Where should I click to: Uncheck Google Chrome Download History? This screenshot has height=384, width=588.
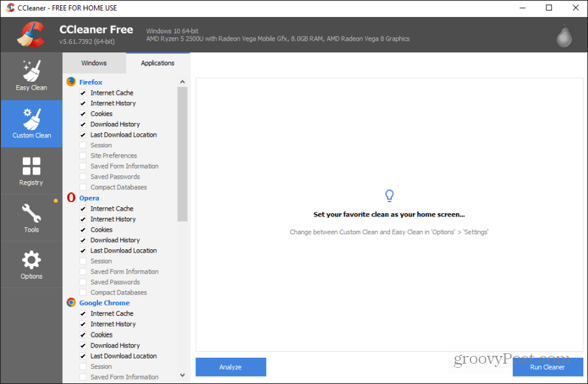coord(83,345)
